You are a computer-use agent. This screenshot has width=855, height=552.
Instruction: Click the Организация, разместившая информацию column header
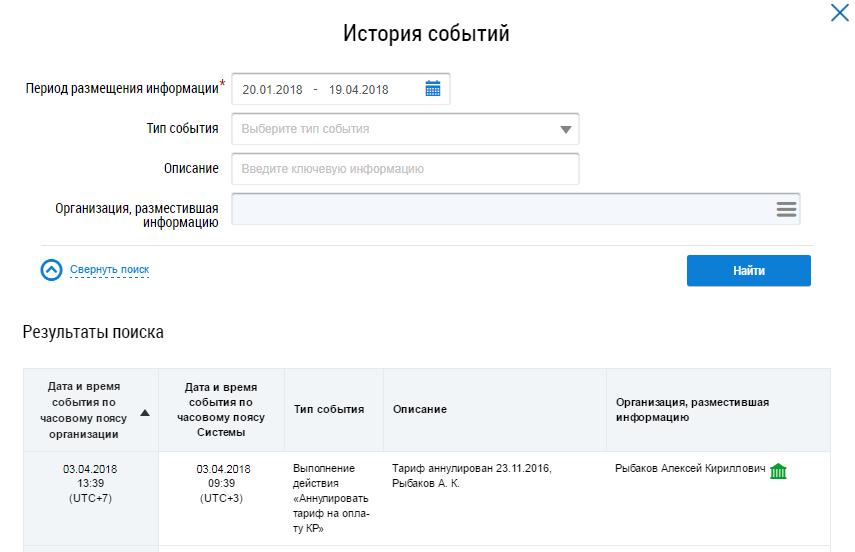(692, 410)
